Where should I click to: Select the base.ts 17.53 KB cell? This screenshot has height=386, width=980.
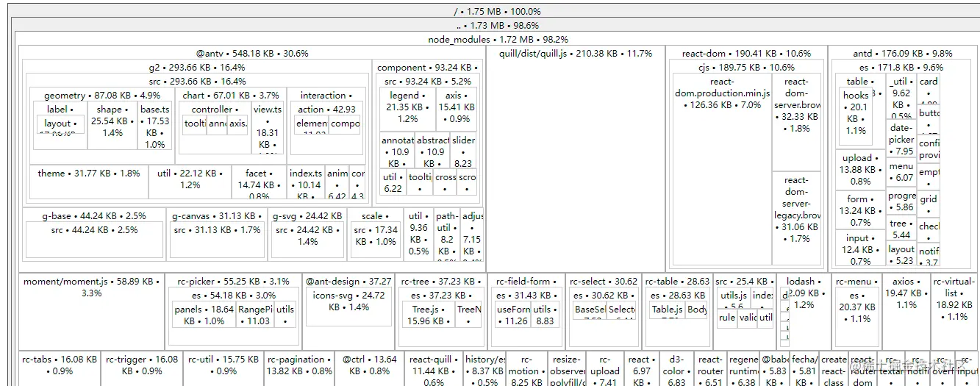click(155, 125)
